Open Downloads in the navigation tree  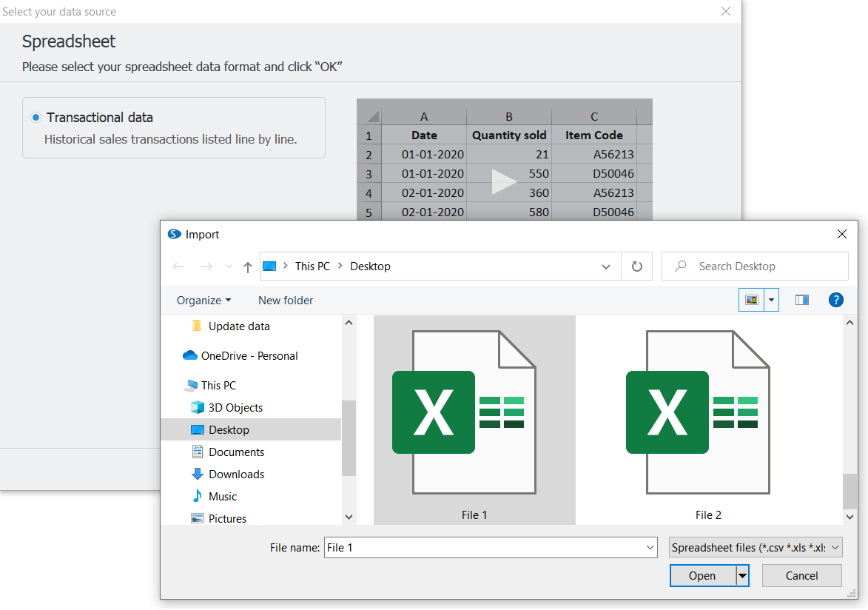coord(236,475)
